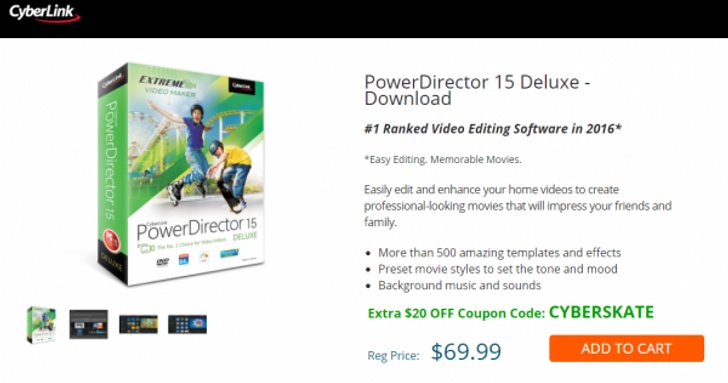Screen dimensions: 728x383
Task: Select the product box thumbnail
Action: 41,325
